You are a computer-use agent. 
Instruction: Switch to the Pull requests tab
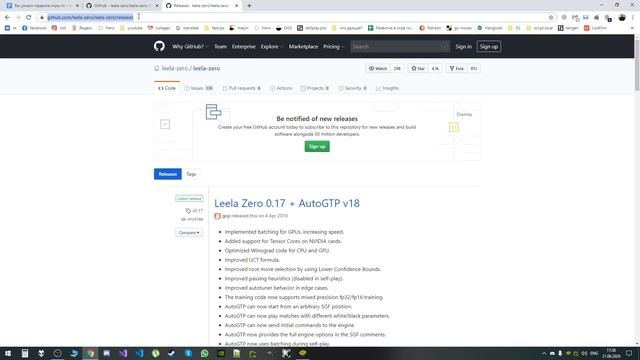[241, 88]
